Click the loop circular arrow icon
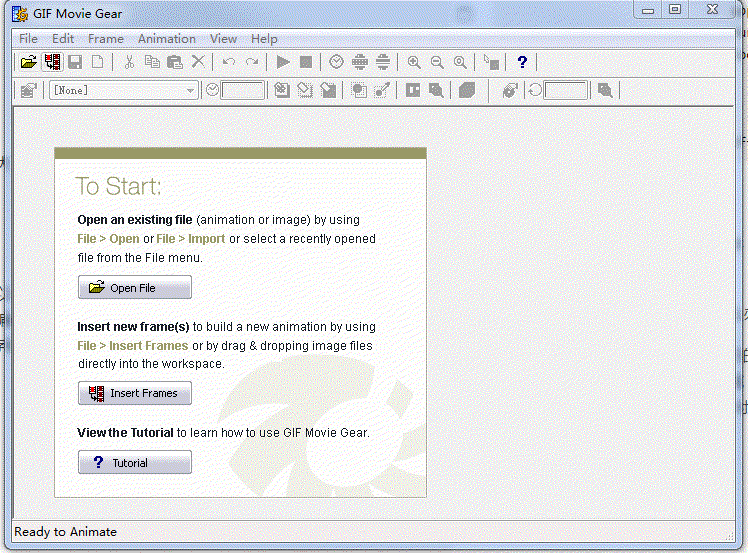Image resolution: width=748 pixels, height=553 pixels. (535, 90)
